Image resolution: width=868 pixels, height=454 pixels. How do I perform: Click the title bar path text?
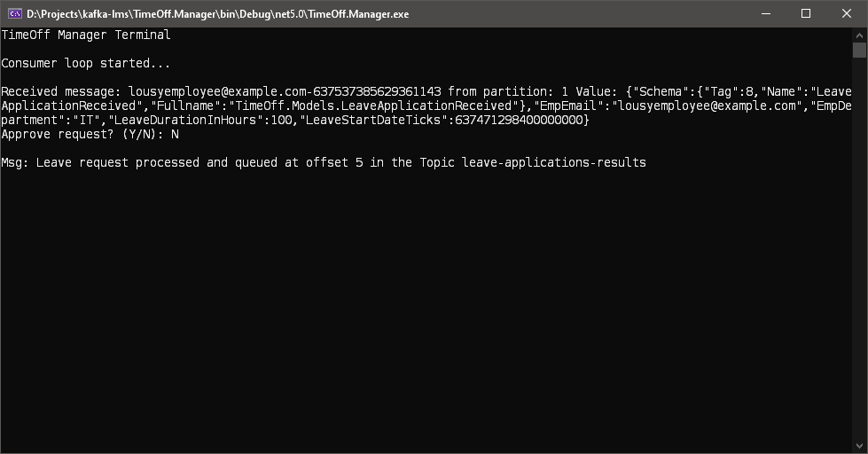(217, 14)
